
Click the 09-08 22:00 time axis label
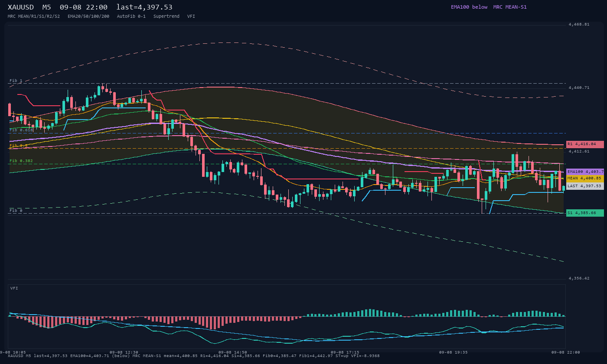566,352
